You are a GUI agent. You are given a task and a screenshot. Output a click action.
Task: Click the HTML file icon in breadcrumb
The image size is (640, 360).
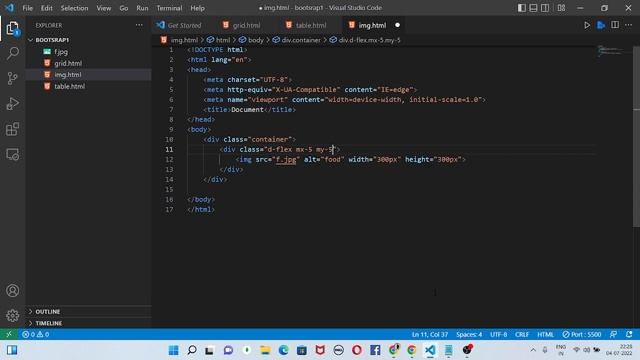coord(164,40)
